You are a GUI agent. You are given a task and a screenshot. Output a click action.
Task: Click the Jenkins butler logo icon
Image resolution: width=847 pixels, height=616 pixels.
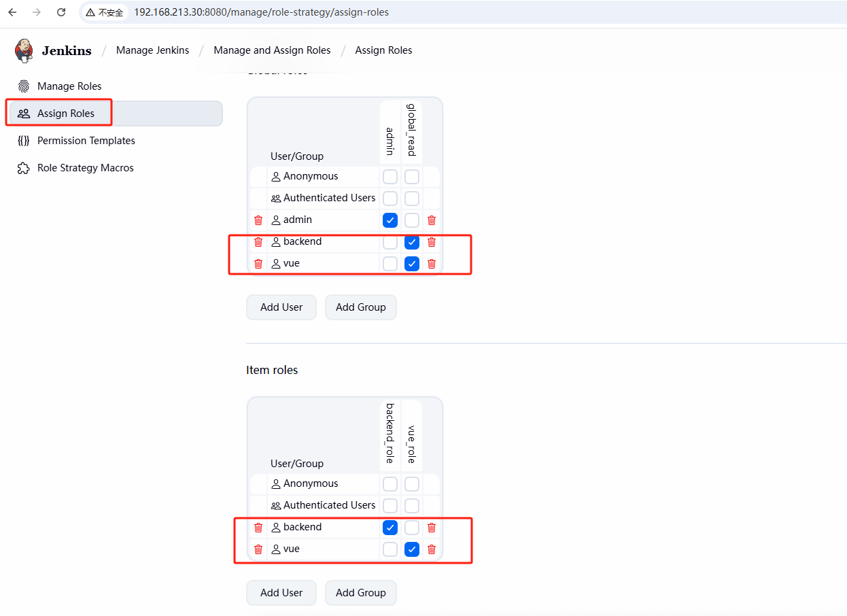point(24,50)
